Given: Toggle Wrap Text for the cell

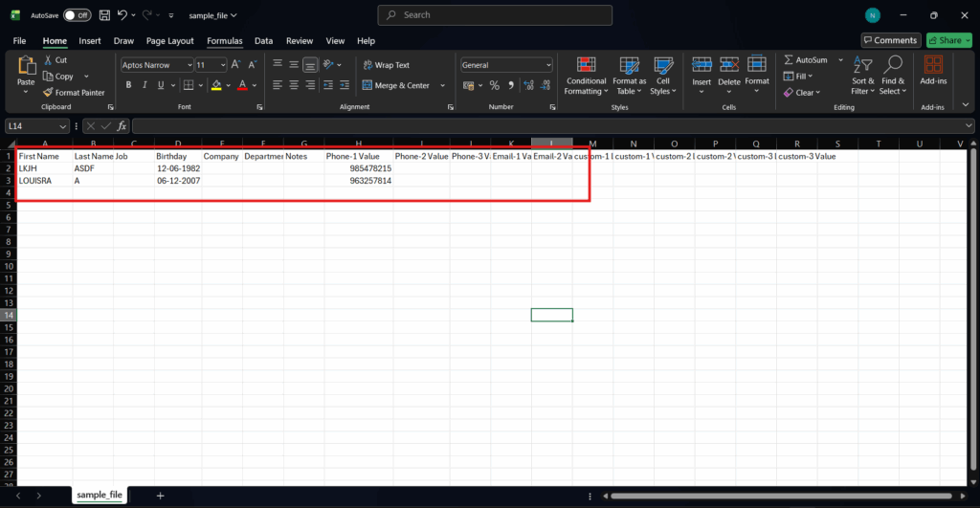Looking at the screenshot, I should [x=384, y=65].
